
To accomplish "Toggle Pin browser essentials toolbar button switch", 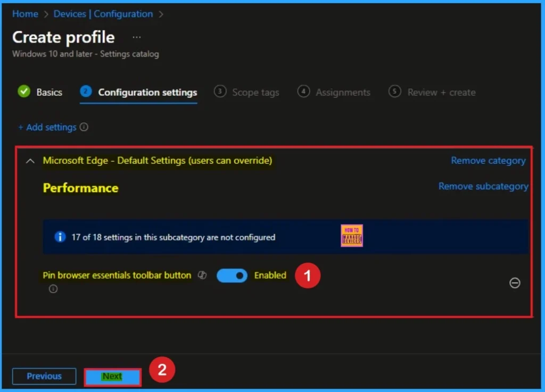I will [232, 276].
